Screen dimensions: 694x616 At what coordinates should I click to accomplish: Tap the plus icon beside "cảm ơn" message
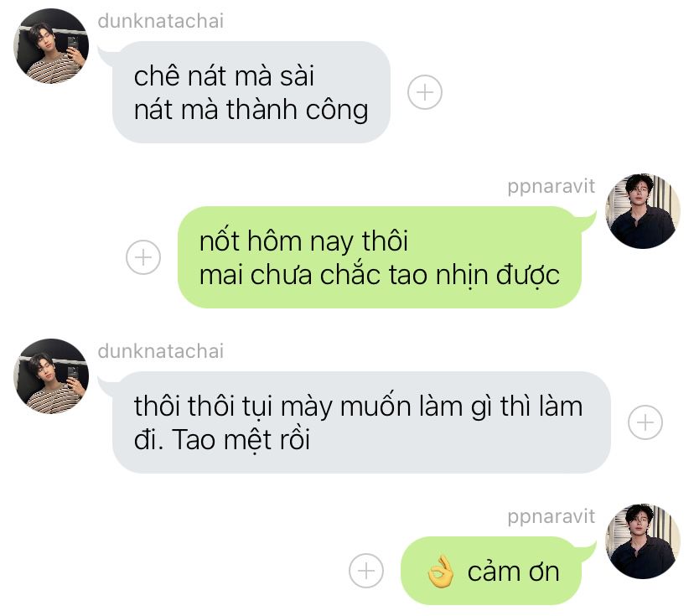click(366, 571)
